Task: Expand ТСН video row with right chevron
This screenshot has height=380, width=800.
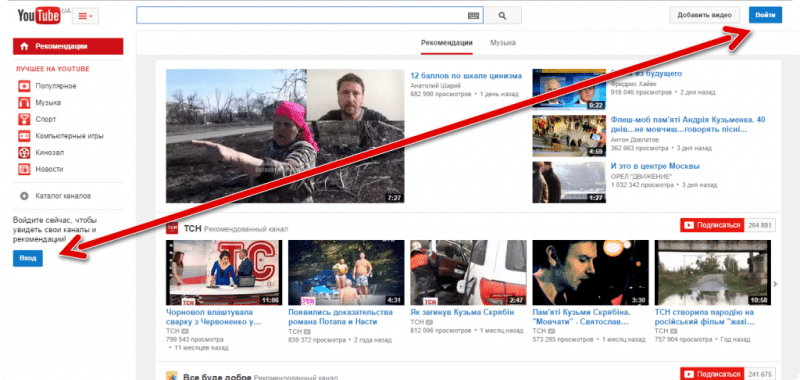Action: click(x=776, y=284)
